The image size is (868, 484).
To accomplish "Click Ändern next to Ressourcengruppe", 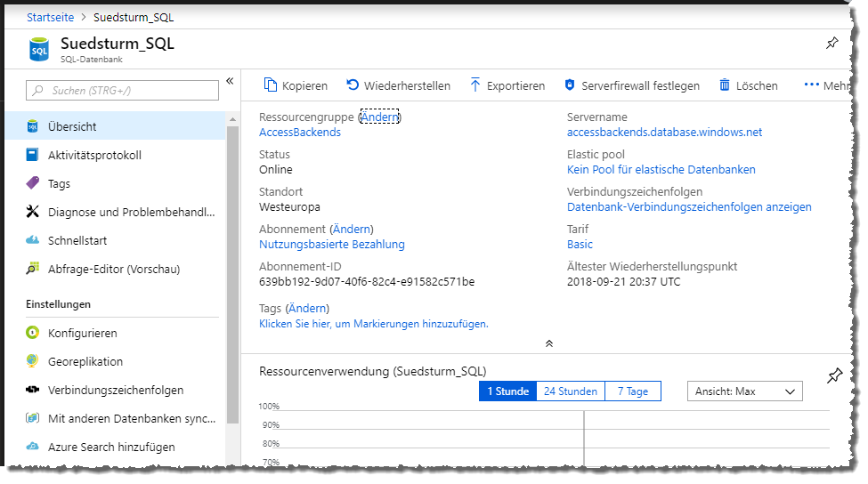I will click(x=380, y=117).
